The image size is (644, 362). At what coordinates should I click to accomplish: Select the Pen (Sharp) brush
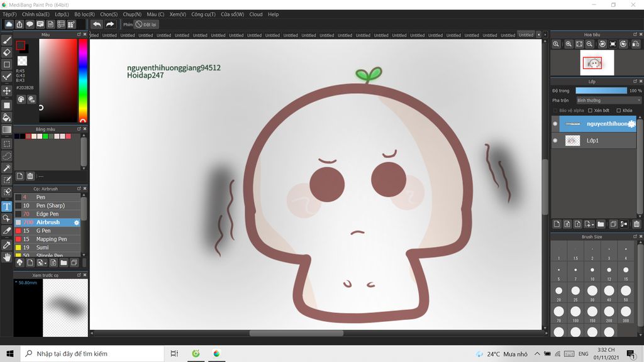[47, 206]
